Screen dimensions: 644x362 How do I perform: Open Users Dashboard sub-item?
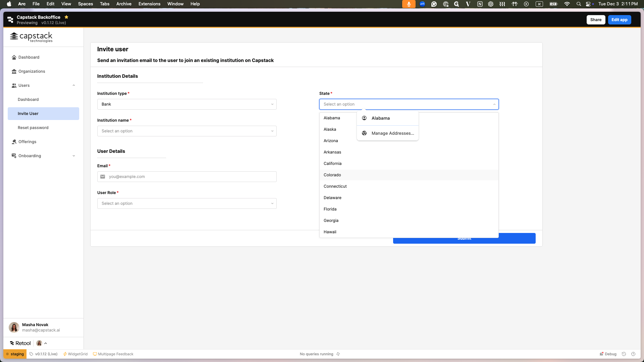[43, 100]
